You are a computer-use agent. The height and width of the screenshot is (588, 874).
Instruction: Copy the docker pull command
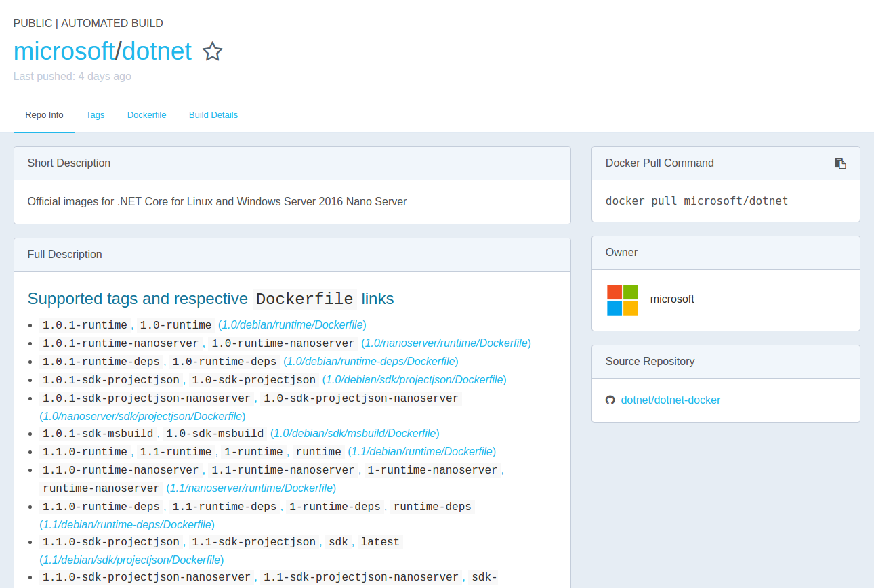(x=840, y=163)
